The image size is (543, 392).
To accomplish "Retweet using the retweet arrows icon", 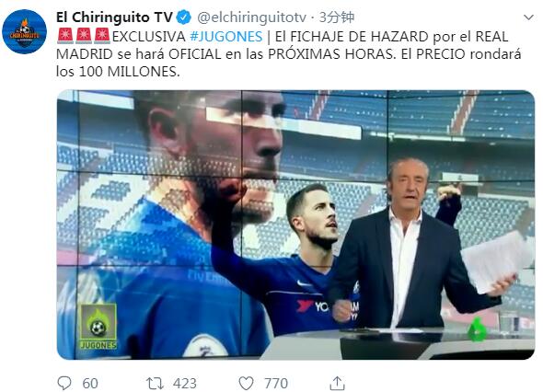I will point(155,384).
